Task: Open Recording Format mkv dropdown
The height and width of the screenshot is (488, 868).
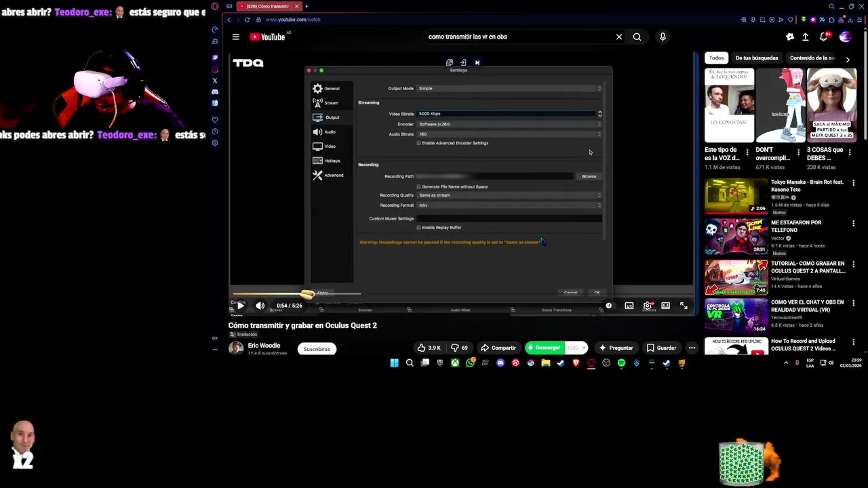Action: click(x=509, y=205)
